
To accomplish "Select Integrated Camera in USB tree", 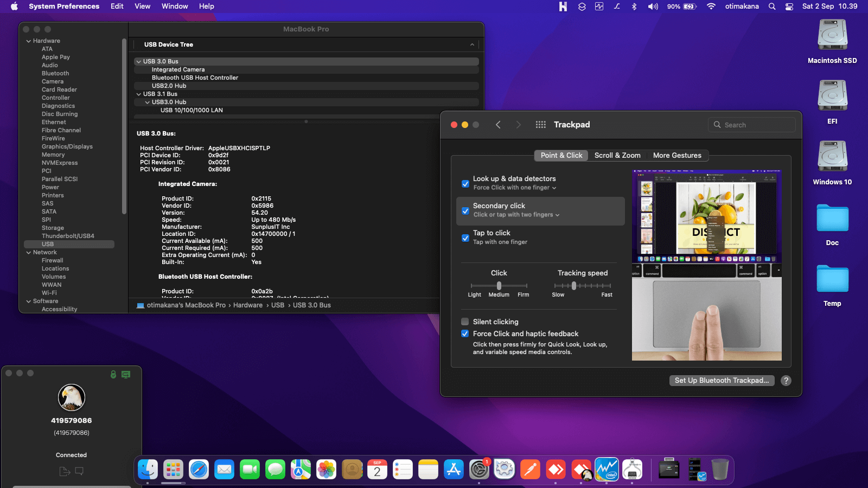I will coord(307,70).
